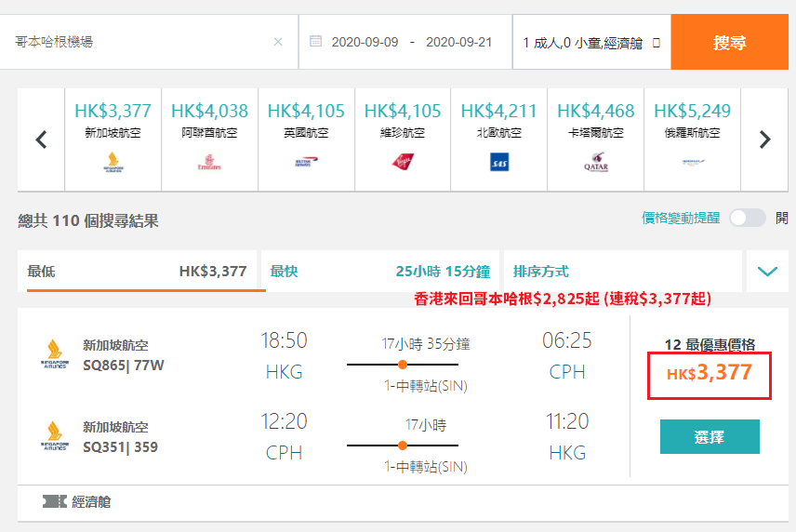The height and width of the screenshot is (532, 796).
Task: Clear the 哥本哈根機場 destination field
Action: (278, 42)
